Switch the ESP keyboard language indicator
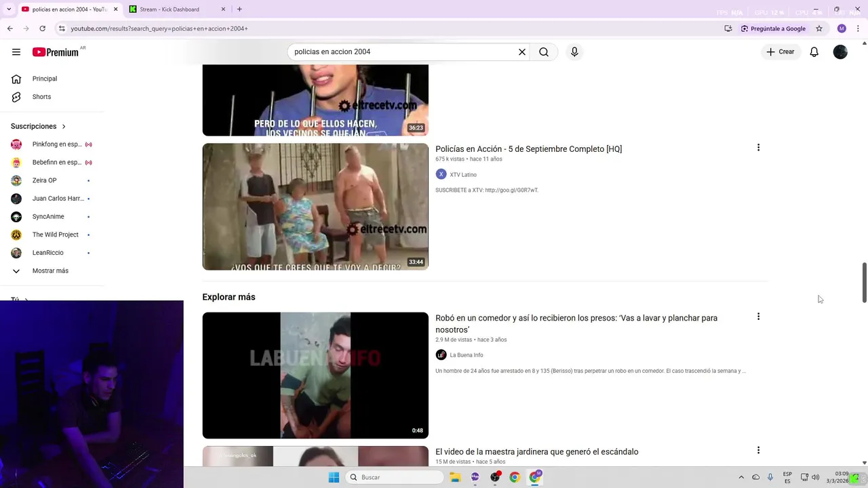This screenshot has height=488, width=868. [x=787, y=477]
